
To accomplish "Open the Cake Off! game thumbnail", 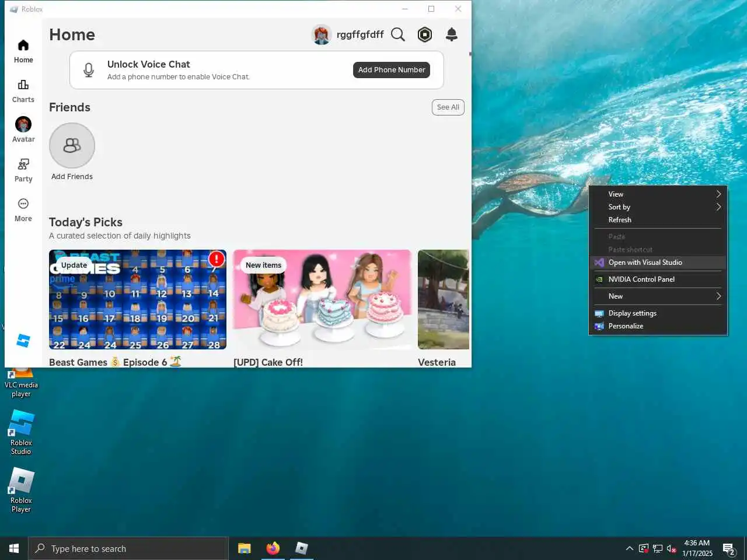I will point(322,300).
